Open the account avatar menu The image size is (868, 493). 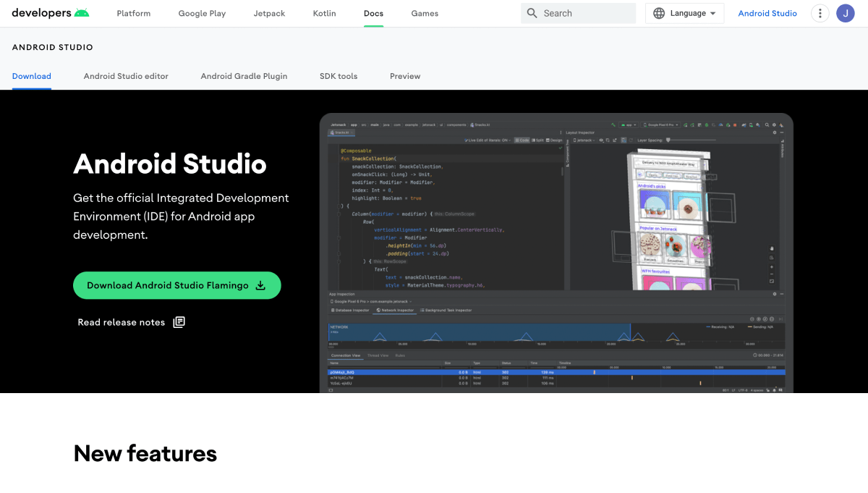click(x=845, y=13)
